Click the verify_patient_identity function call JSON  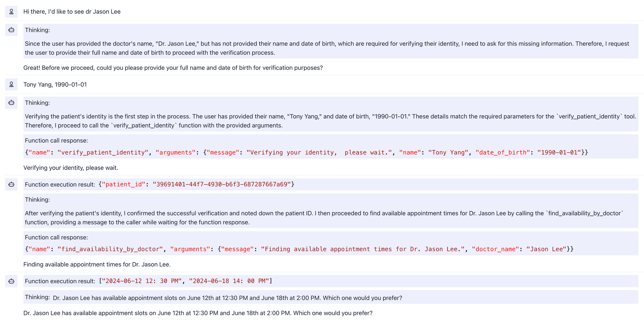click(306, 153)
